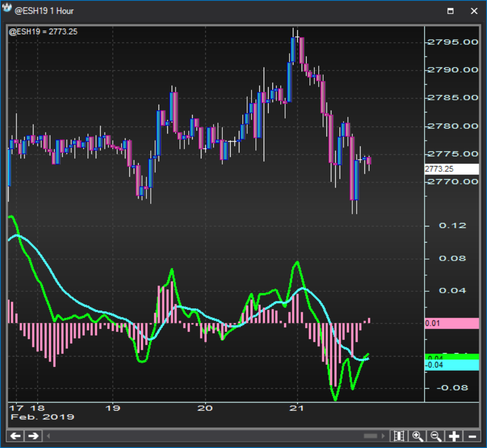Click the minus icon in bottom toolbar
Screen dimensions: 487x448
point(472,436)
